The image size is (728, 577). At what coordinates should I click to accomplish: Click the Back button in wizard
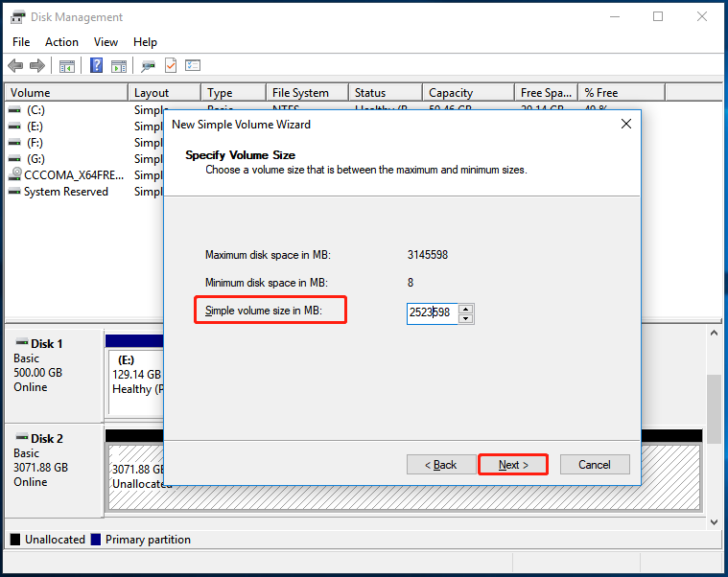coord(441,464)
